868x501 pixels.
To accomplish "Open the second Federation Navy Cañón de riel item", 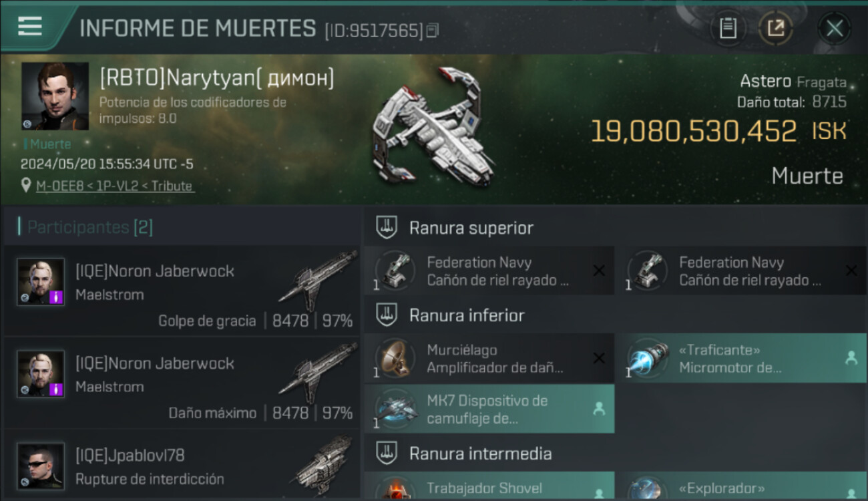I will click(742, 271).
